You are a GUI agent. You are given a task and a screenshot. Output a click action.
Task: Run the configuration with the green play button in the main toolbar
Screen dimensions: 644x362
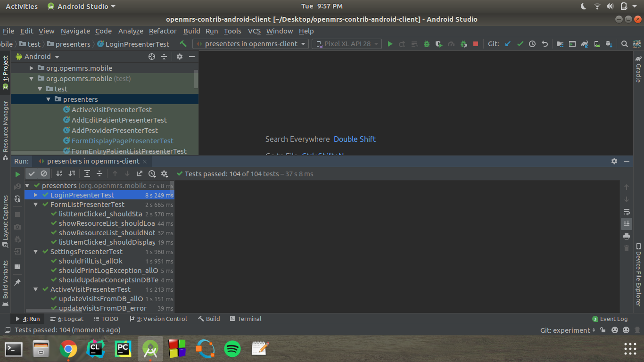pyautogui.click(x=390, y=44)
